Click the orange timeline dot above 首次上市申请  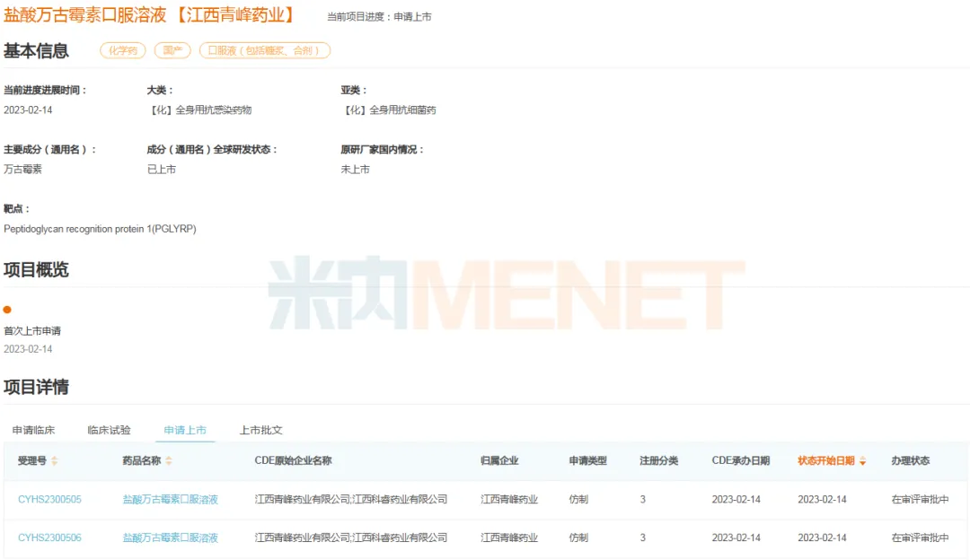click(x=7, y=310)
